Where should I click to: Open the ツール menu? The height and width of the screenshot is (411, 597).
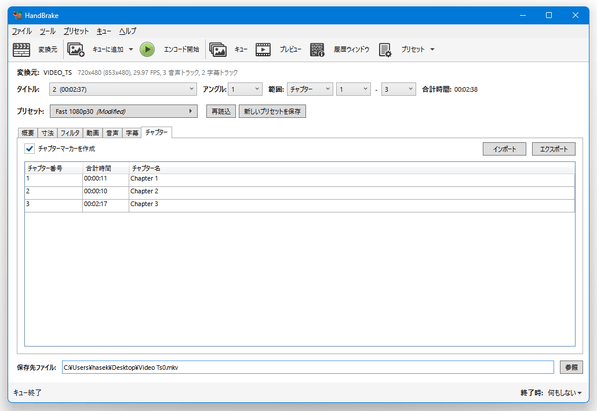[x=48, y=31]
